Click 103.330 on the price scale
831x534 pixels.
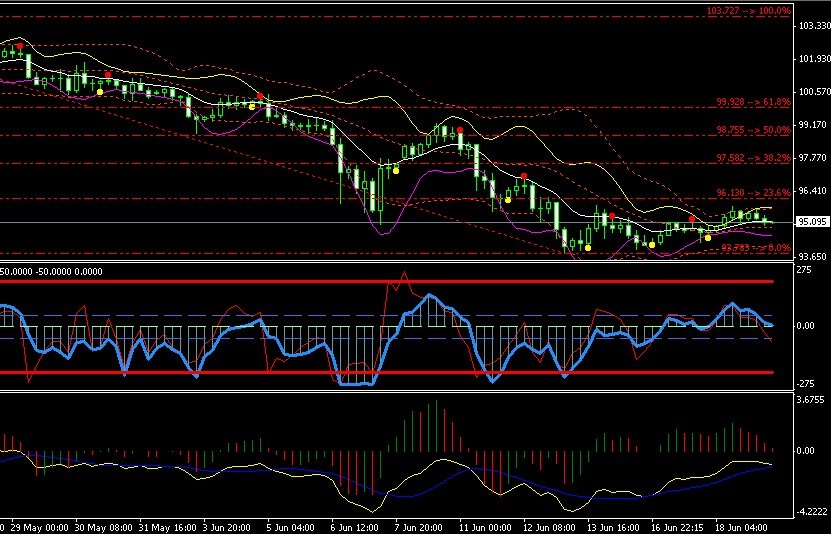(814, 25)
